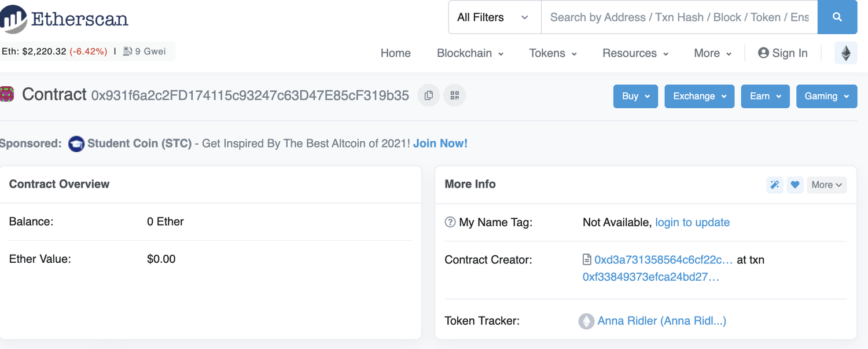
Task: Open the Anna Ridler token tracker link
Action: [661, 321]
